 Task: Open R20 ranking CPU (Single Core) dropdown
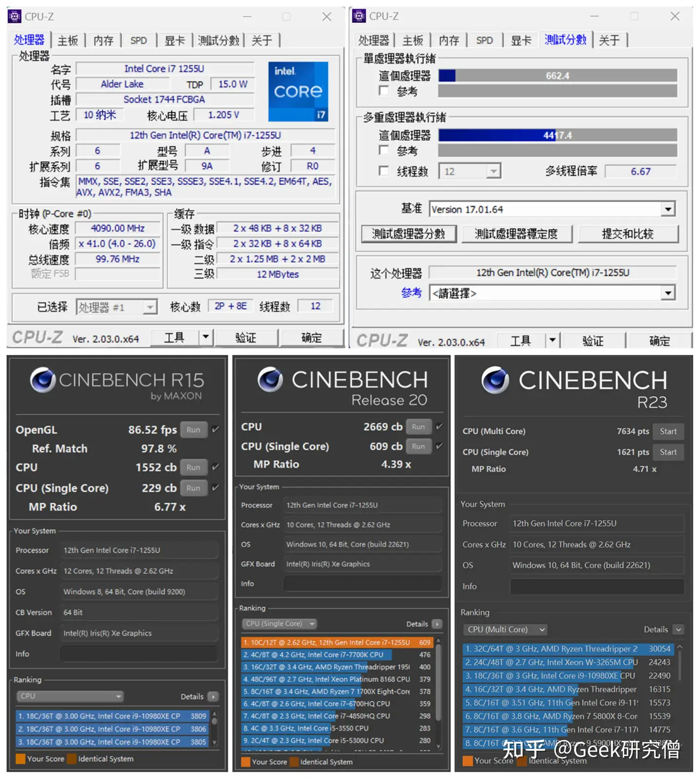(280, 624)
